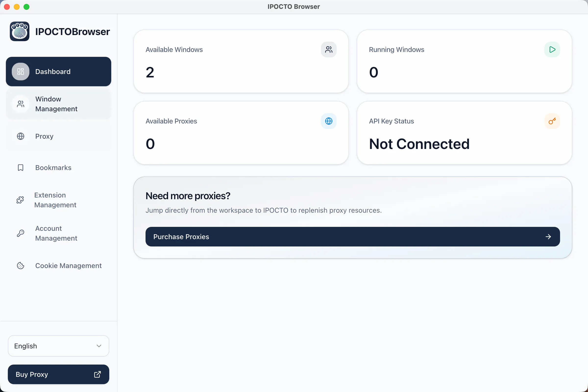588x392 pixels.
Task: Open the Proxy page
Action: [59, 136]
